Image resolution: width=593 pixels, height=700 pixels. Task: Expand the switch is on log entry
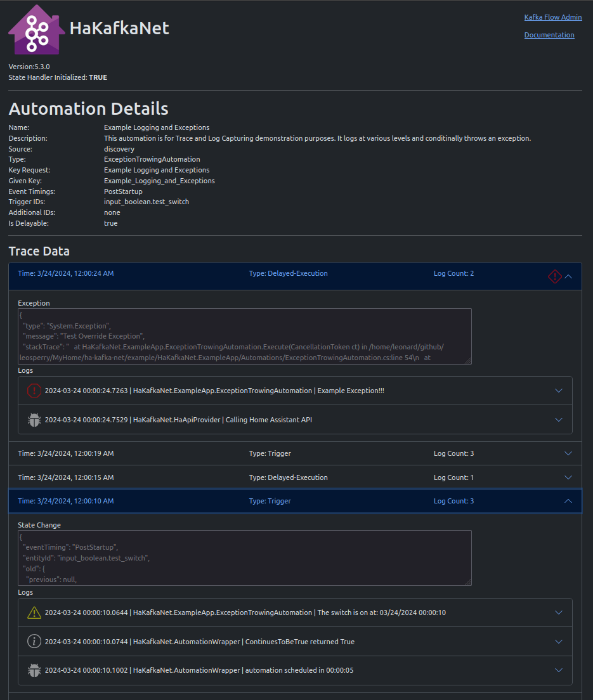click(x=559, y=612)
